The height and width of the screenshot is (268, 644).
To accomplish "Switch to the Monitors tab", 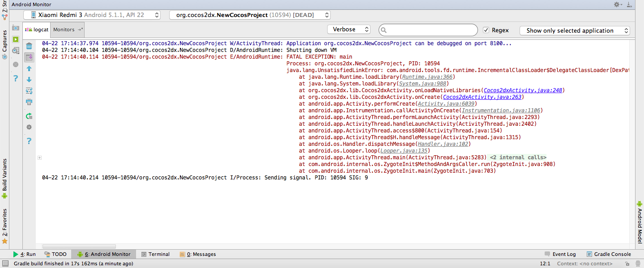I will pyautogui.click(x=64, y=30).
